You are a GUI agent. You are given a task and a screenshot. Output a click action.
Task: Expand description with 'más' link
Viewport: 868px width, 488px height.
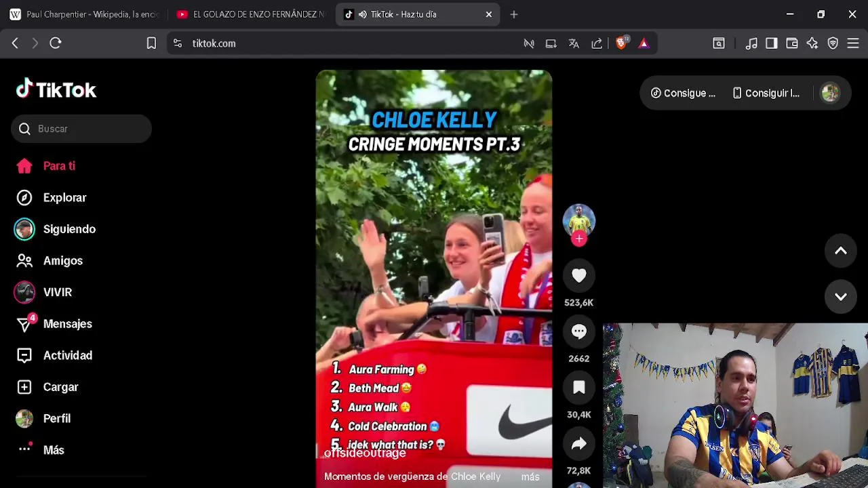tap(530, 477)
